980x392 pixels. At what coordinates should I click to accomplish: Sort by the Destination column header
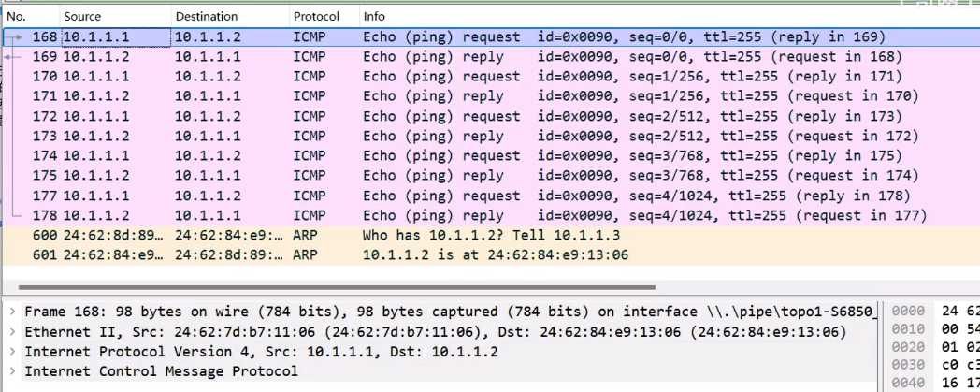(231, 16)
